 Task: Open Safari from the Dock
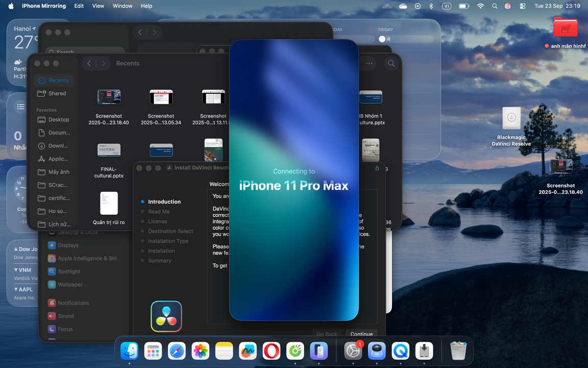[177, 351]
